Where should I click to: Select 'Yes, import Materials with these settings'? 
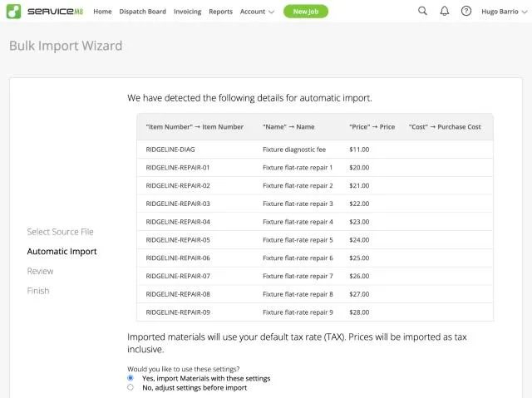[x=131, y=378]
